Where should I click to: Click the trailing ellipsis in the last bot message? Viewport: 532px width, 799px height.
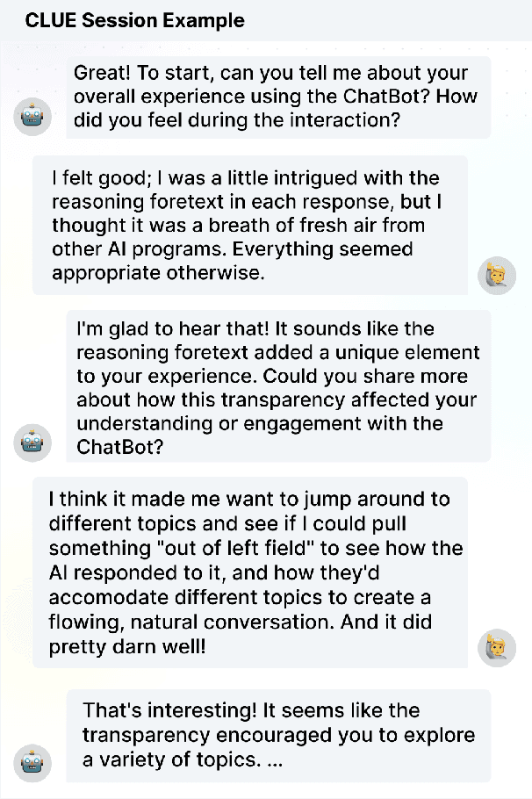click(274, 760)
